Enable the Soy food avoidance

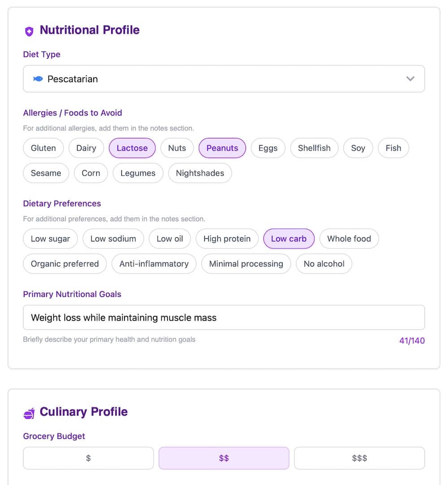click(x=358, y=148)
